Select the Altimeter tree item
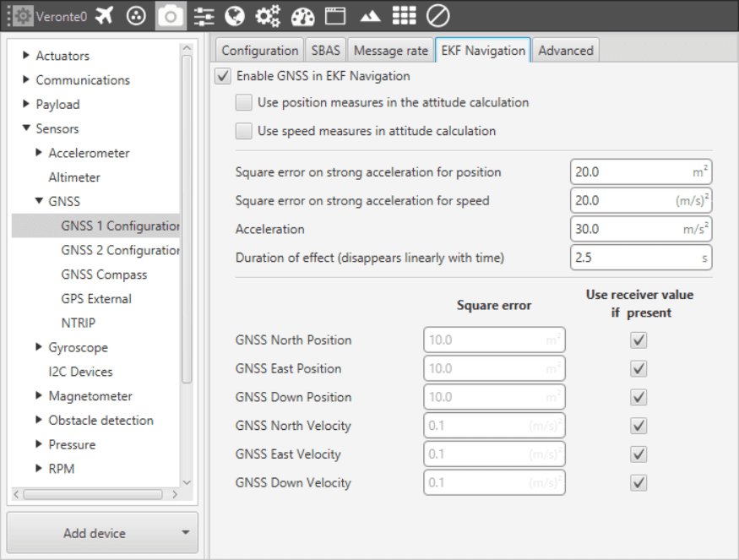This screenshot has height=560, width=739. click(x=74, y=177)
